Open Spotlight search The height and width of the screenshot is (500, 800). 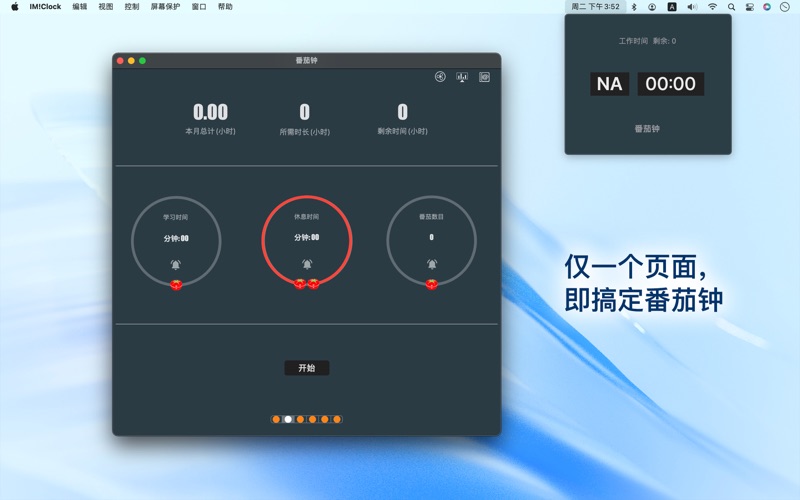[x=732, y=7]
